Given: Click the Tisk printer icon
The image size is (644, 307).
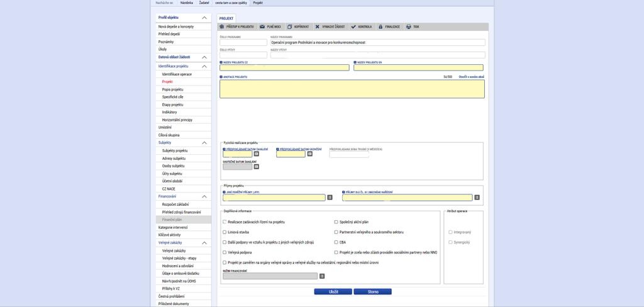Looking at the screenshot, I should pos(408,26).
